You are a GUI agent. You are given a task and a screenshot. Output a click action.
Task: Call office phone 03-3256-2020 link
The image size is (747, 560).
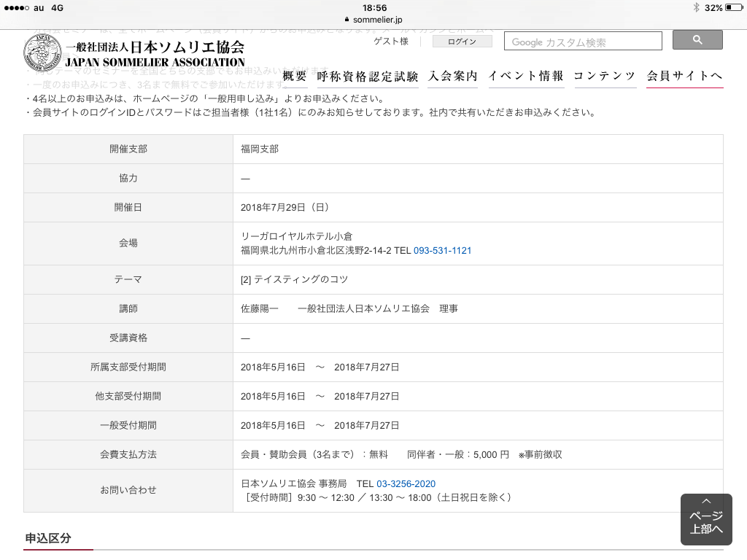[x=406, y=484]
